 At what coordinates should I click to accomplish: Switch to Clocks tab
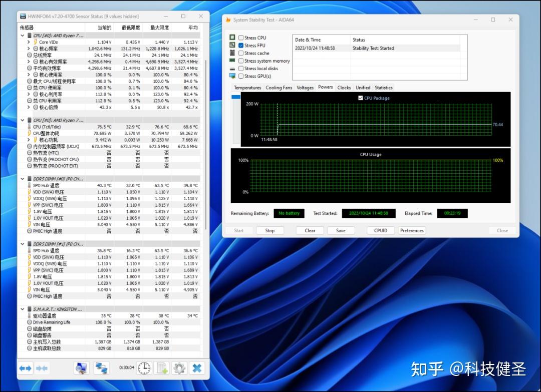tap(344, 88)
